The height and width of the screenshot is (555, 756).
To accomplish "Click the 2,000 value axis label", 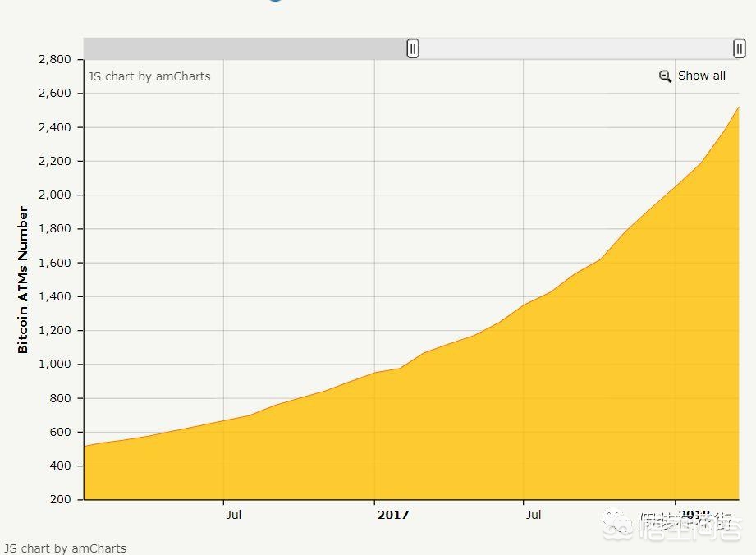I will pyautogui.click(x=54, y=195).
